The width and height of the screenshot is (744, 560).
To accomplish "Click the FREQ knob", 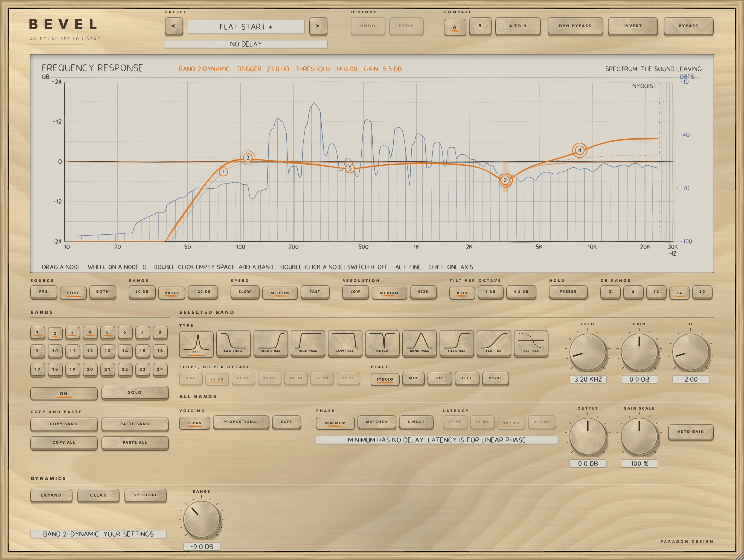I will pos(588,352).
